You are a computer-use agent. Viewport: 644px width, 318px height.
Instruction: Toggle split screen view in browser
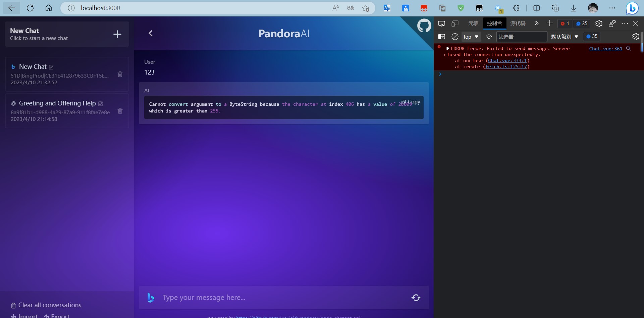tap(537, 8)
